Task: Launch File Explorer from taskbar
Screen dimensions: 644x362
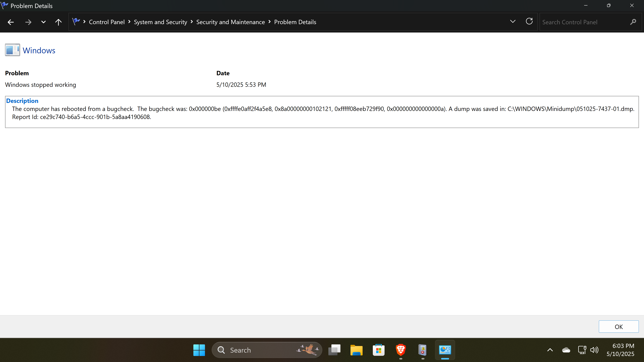Action: 357,350
